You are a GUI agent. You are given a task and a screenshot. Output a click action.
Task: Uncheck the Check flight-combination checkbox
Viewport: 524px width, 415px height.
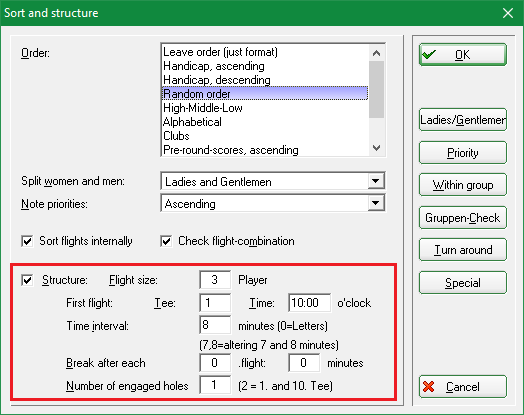click(x=166, y=241)
